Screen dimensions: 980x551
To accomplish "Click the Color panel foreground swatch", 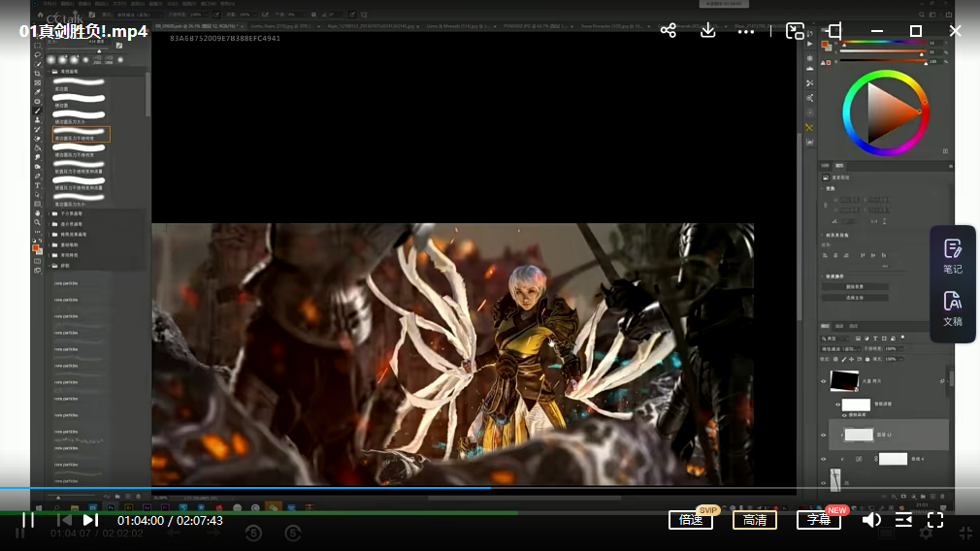I will pos(825,45).
